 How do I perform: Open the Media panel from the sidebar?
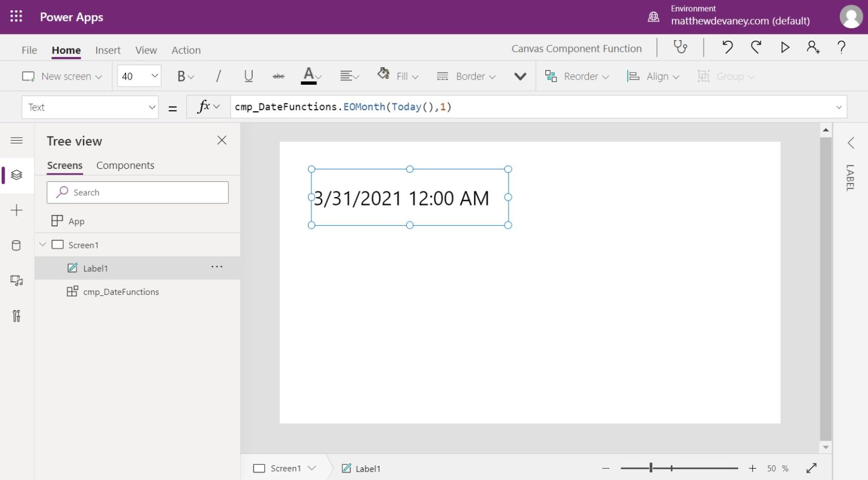(16, 281)
